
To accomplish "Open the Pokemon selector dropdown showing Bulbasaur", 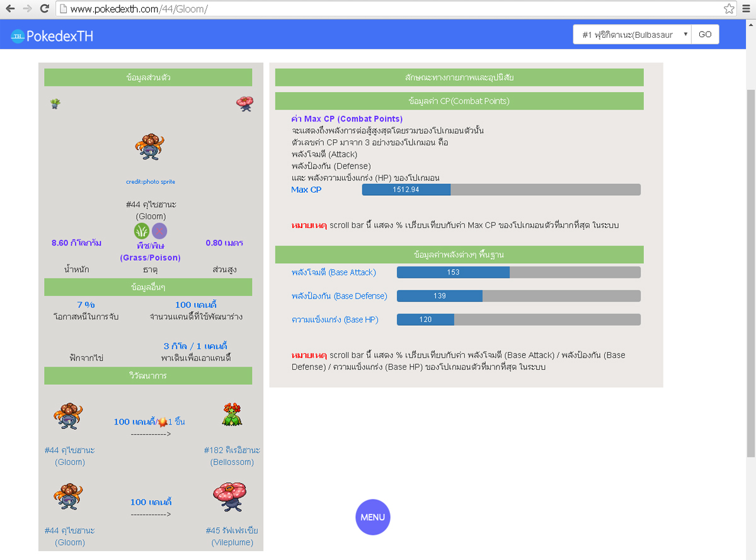I will point(632,35).
